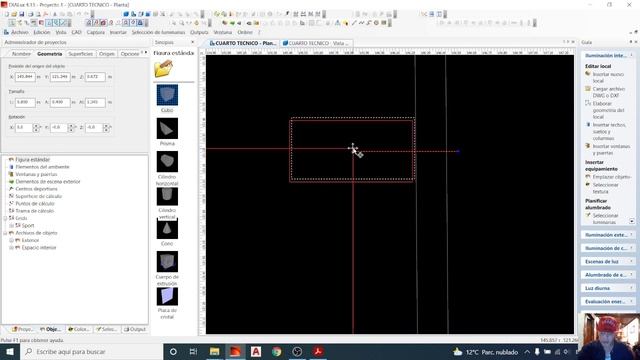Viewport: 640px width, 360px height.
Task: Click the Print toolbar icon
Action: (x=31, y=14)
